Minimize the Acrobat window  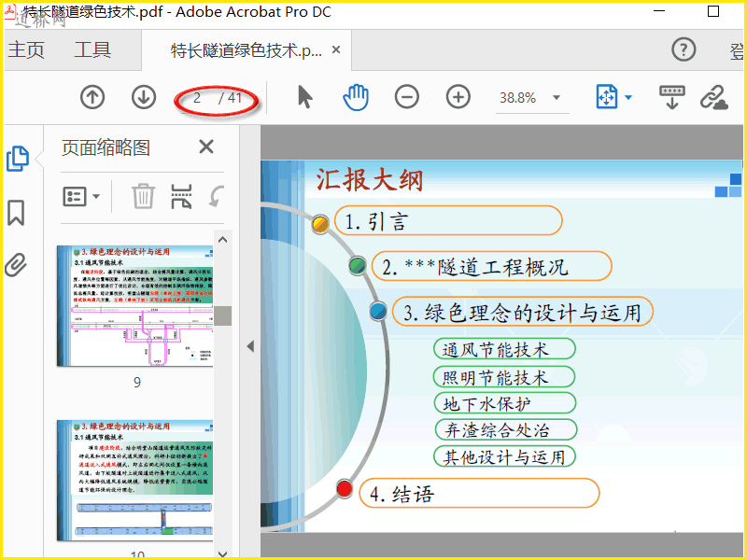click(x=659, y=11)
